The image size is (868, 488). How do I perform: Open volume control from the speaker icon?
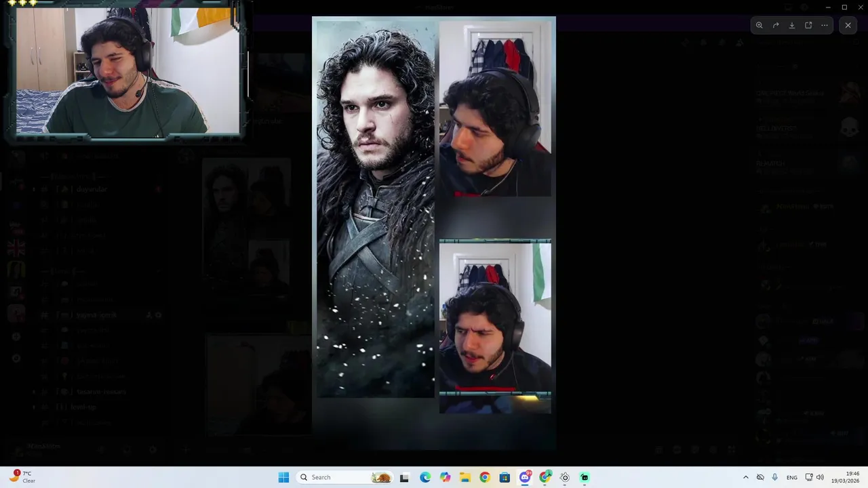(x=820, y=477)
